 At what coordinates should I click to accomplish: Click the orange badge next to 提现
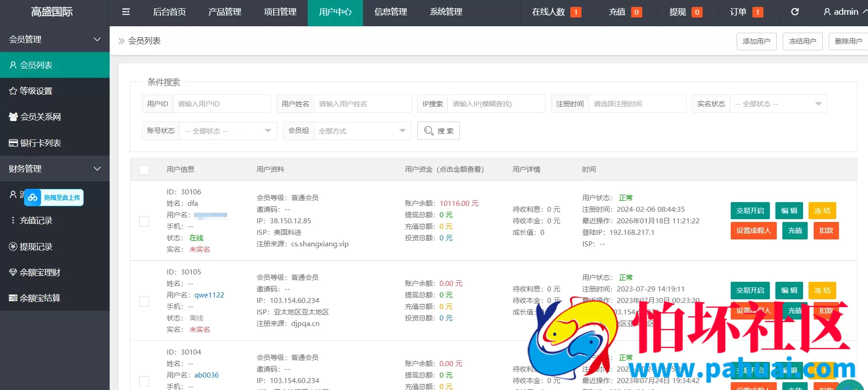697,12
